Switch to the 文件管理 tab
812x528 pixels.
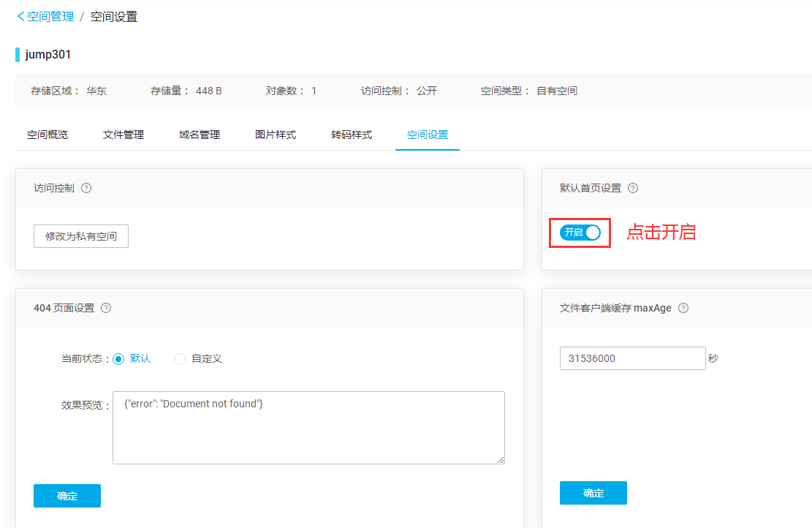pos(124,135)
